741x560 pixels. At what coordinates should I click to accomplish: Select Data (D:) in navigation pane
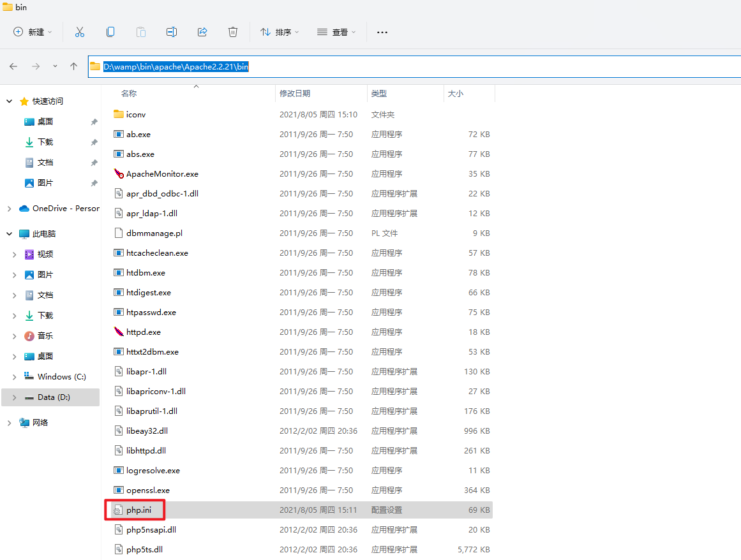click(50, 397)
